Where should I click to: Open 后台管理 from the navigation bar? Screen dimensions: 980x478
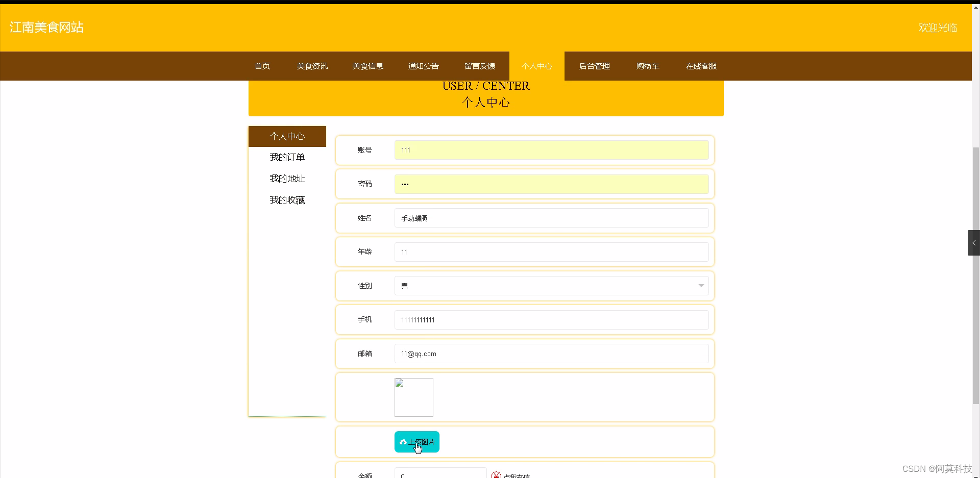pos(594,66)
